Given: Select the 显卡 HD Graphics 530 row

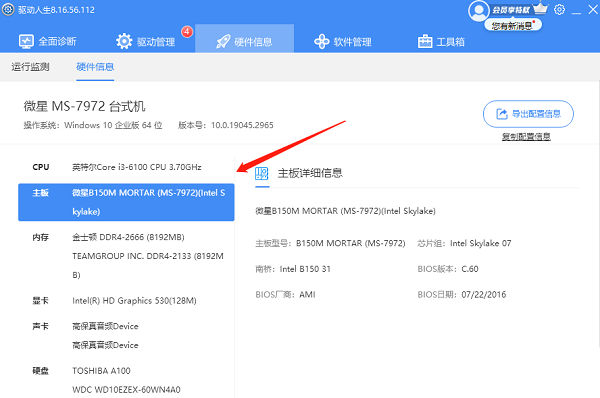Looking at the screenshot, I should (x=126, y=301).
